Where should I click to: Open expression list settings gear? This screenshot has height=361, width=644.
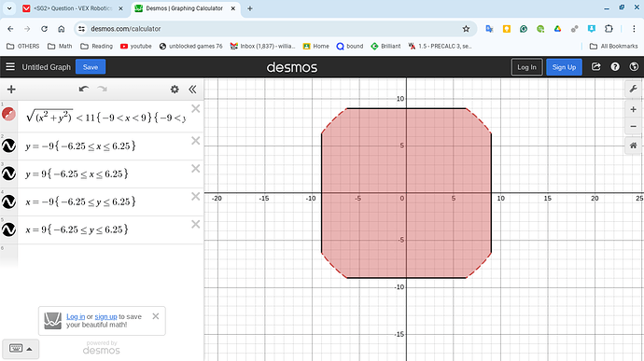175,90
